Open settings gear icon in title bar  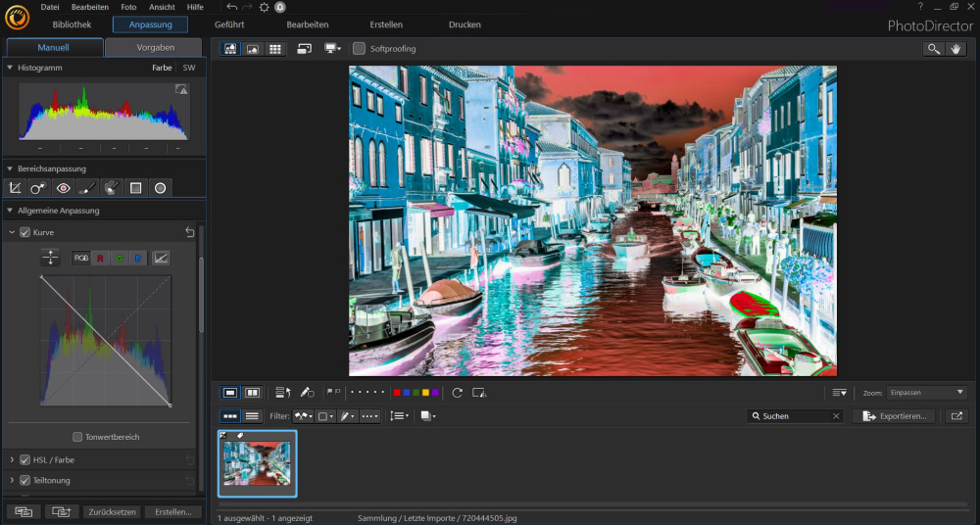[x=265, y=7]
